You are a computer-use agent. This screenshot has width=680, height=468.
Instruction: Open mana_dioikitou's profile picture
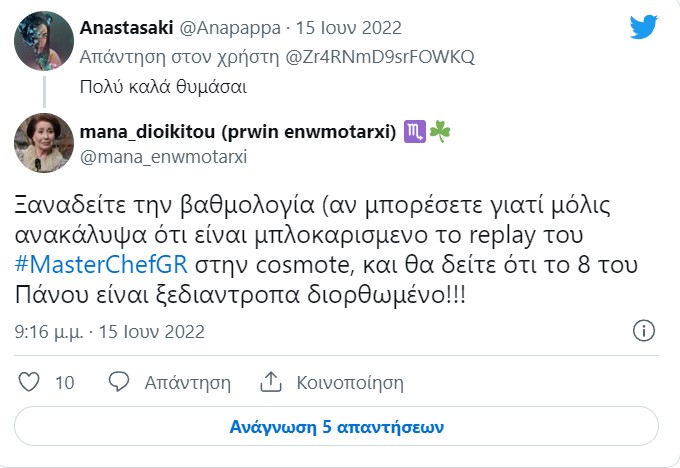41,141
